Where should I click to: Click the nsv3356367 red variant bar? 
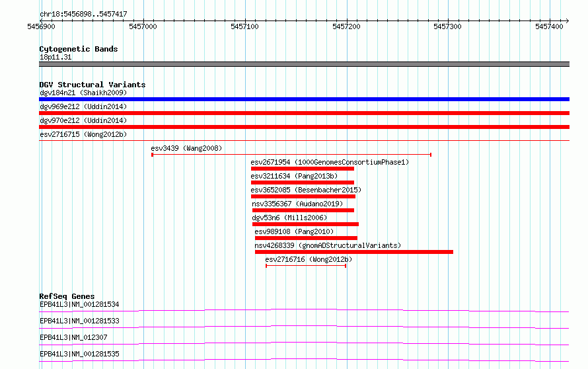click(x=303, y=210)
